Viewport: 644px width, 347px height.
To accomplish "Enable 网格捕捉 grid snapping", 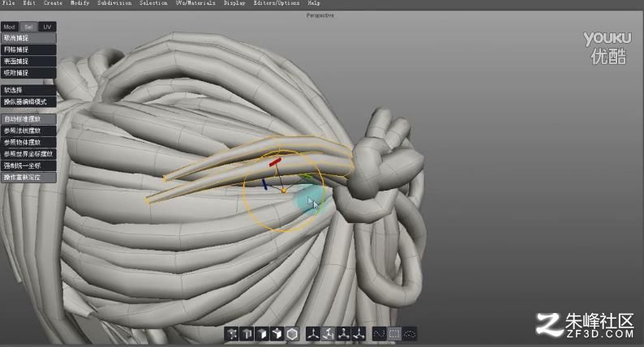I will pos(28,49).
